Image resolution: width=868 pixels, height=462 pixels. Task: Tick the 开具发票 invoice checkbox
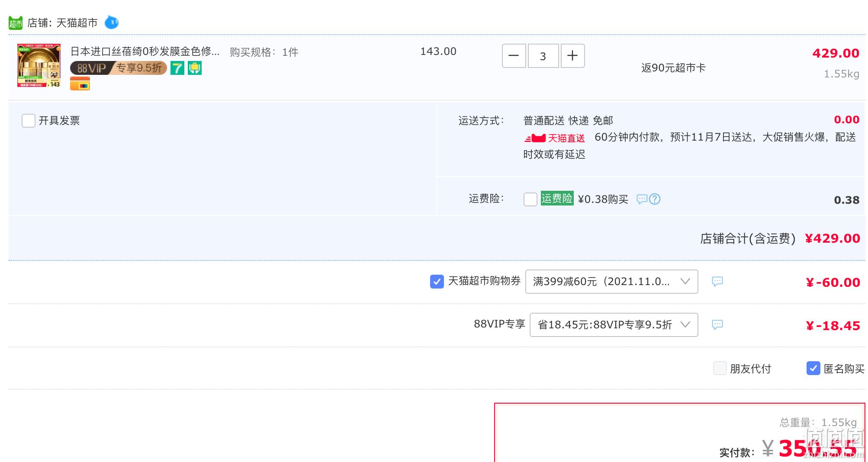point(29,121)
